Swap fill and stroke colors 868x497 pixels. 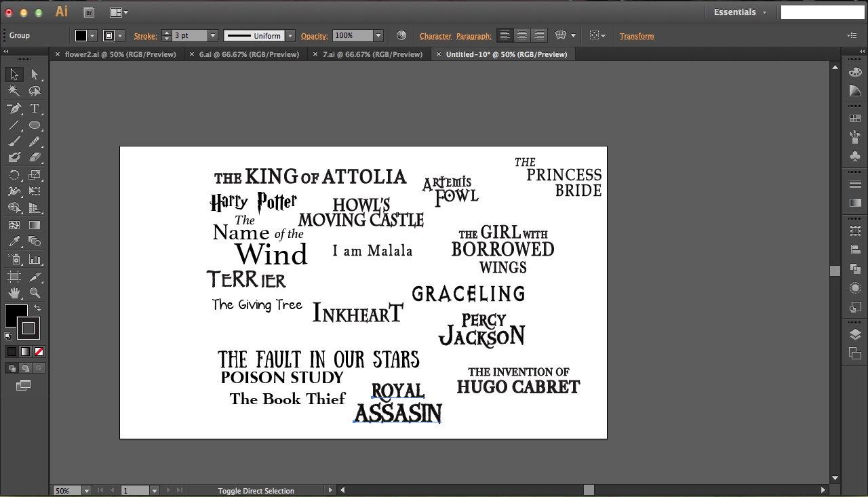37,309
